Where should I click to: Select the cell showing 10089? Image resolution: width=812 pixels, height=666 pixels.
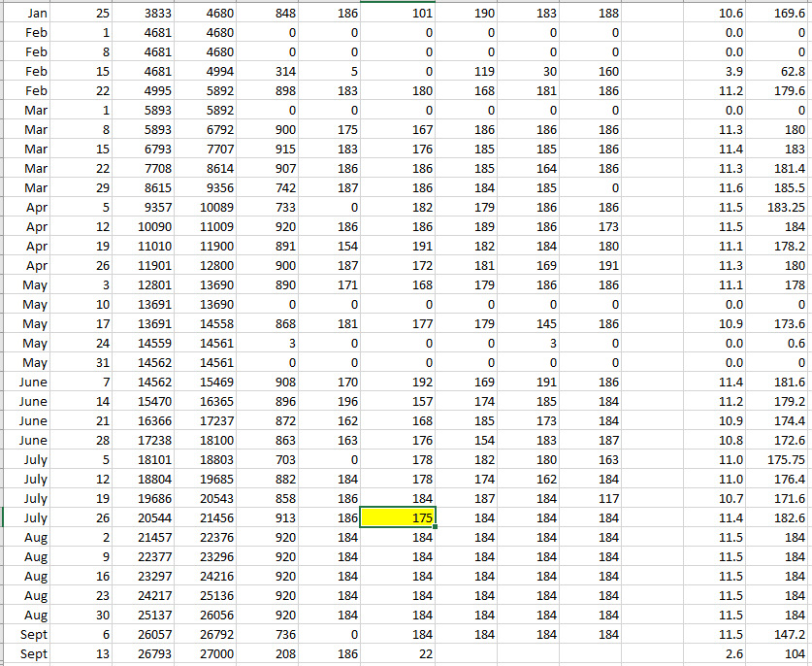coord(212,209)
